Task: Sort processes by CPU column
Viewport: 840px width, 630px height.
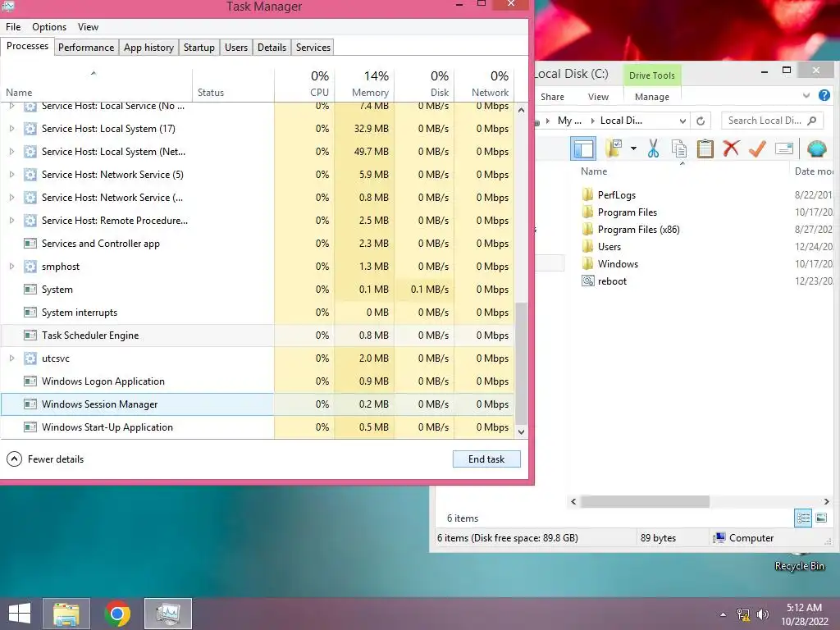Action: [x=304, y=84]
